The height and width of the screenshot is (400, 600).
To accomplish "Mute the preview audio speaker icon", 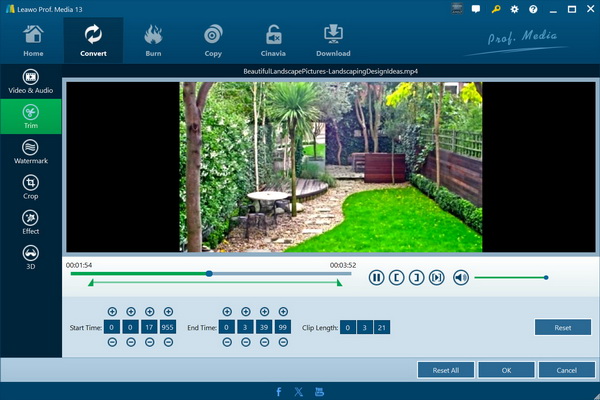I will [x=461, y=278].
